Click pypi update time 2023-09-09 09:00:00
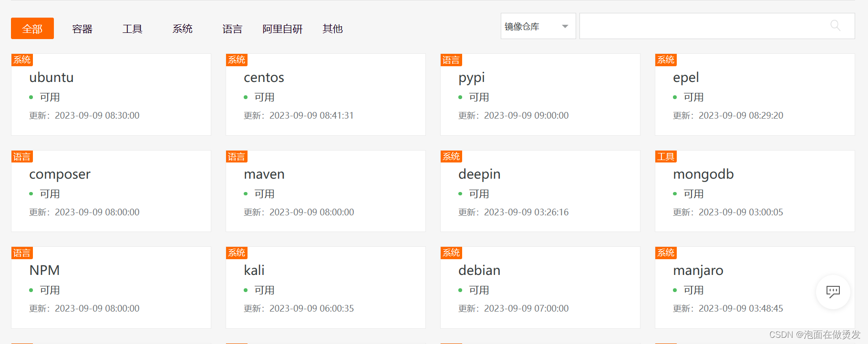868x344 pixels. pyautogui.click(x=527, y=115)
